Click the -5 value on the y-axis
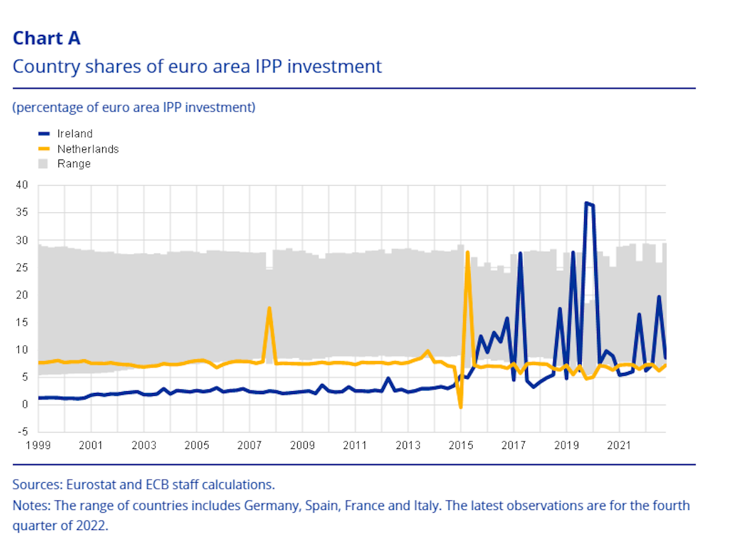Screen dimensions: 756x543 point(23,432)
